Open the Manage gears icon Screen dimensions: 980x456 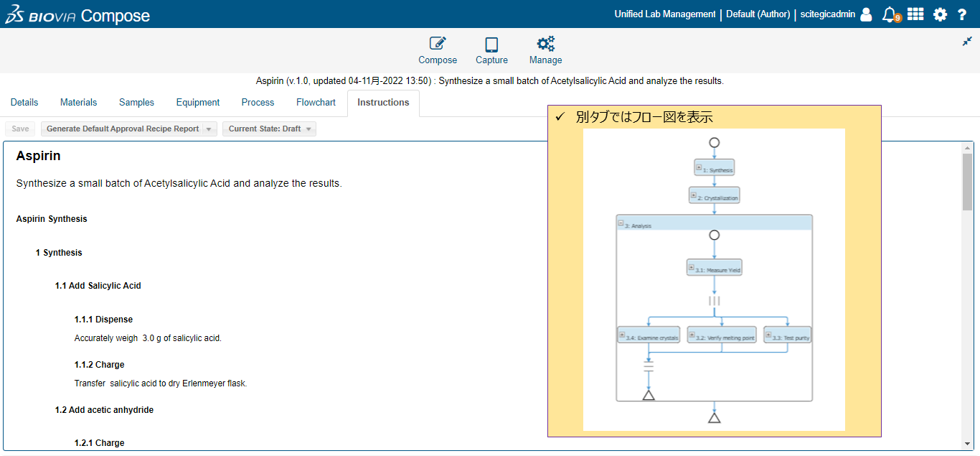545,45
